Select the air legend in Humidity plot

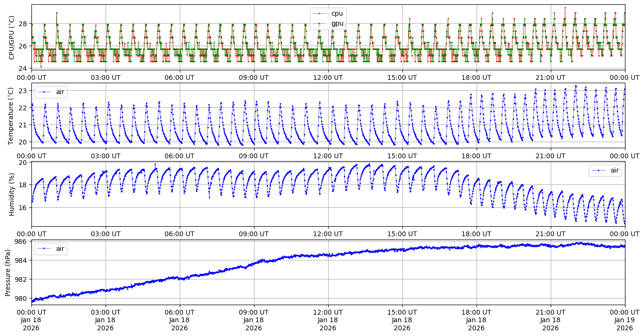coord(605,170)
